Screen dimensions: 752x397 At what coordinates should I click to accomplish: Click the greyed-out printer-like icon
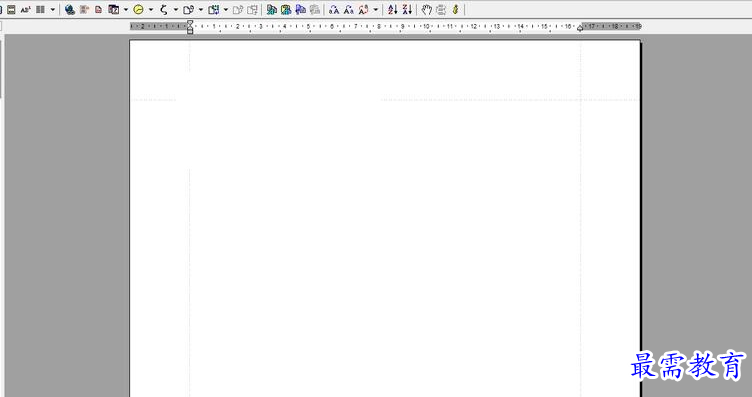pos(441,9)
